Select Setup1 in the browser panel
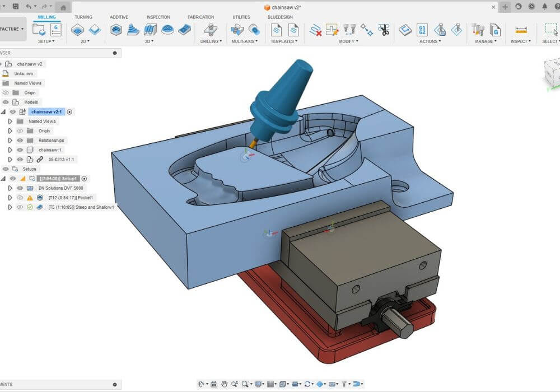The height and width of the screenshot is (392, 560). click(x=58, y=178)
